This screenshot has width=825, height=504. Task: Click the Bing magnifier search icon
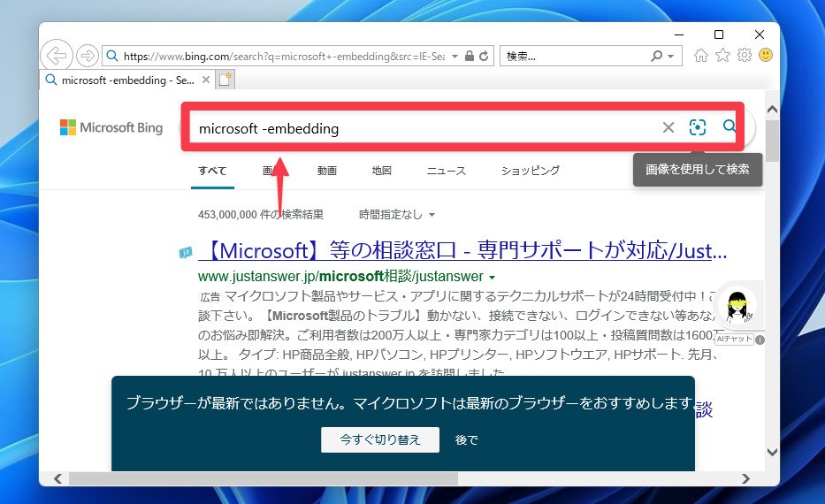tap(730, 127)
